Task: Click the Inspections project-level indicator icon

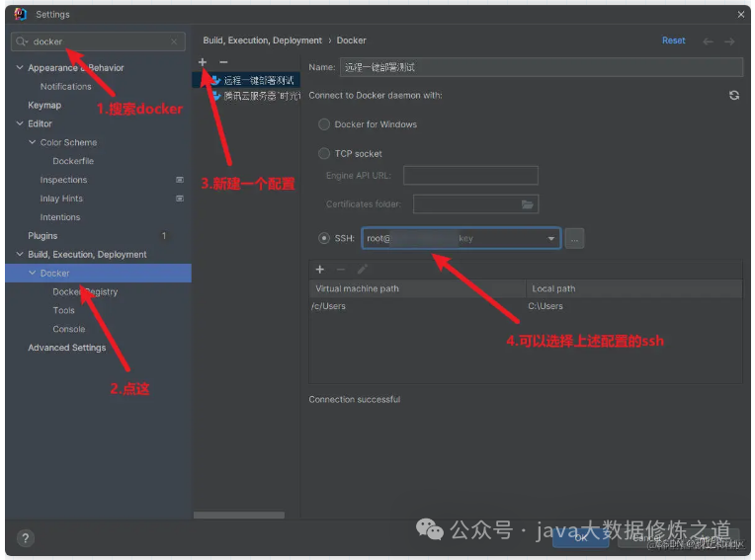Action: coord(180,180)
